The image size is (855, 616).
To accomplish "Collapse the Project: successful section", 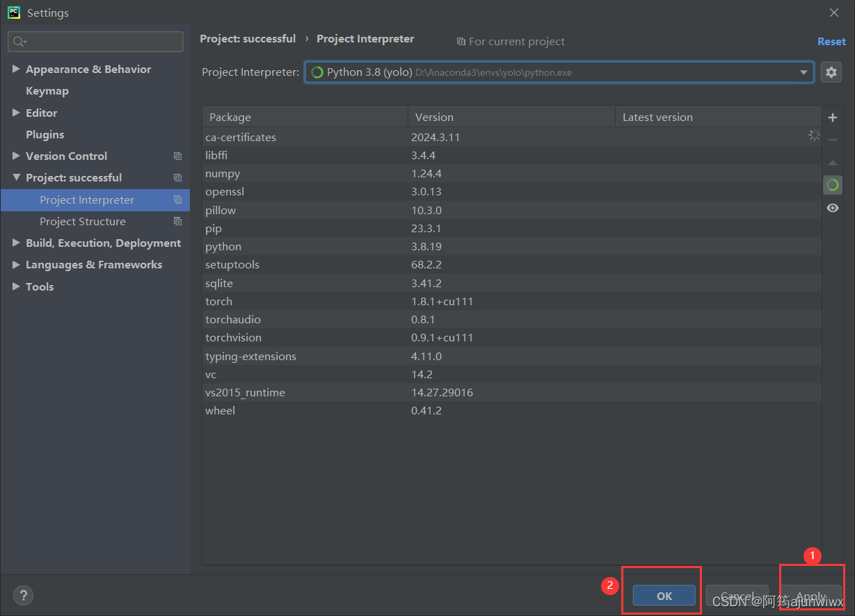I will click(x=16, y=178).
